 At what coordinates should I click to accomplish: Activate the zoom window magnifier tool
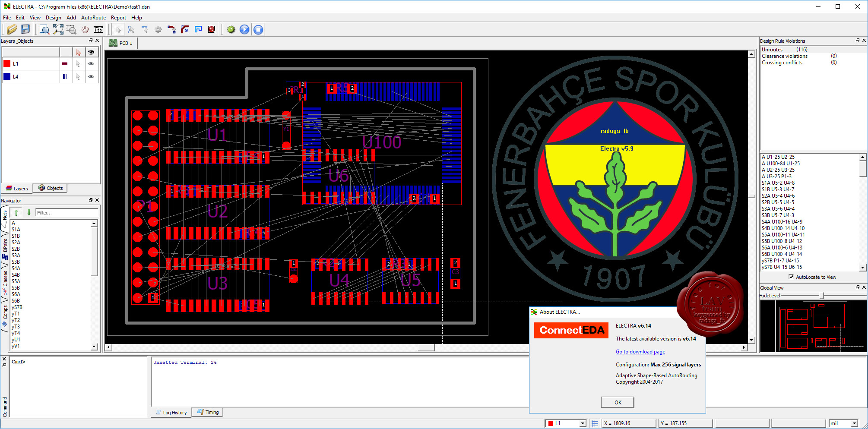(x=44, y=29)
